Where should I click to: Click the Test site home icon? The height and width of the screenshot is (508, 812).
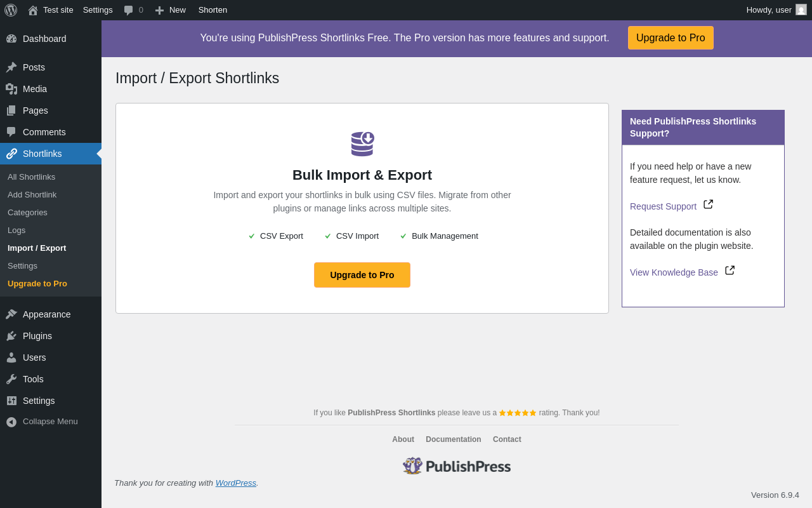(x=33, y=10)
